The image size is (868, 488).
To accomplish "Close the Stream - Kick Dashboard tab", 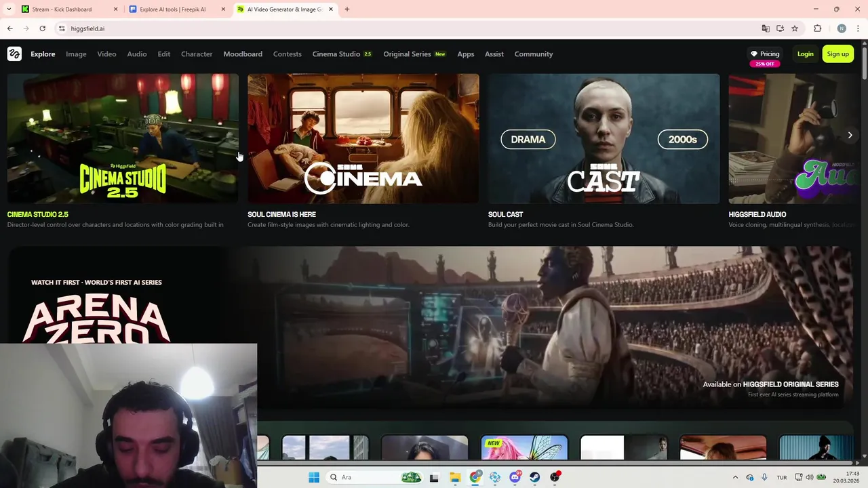I will click(115, 9).
